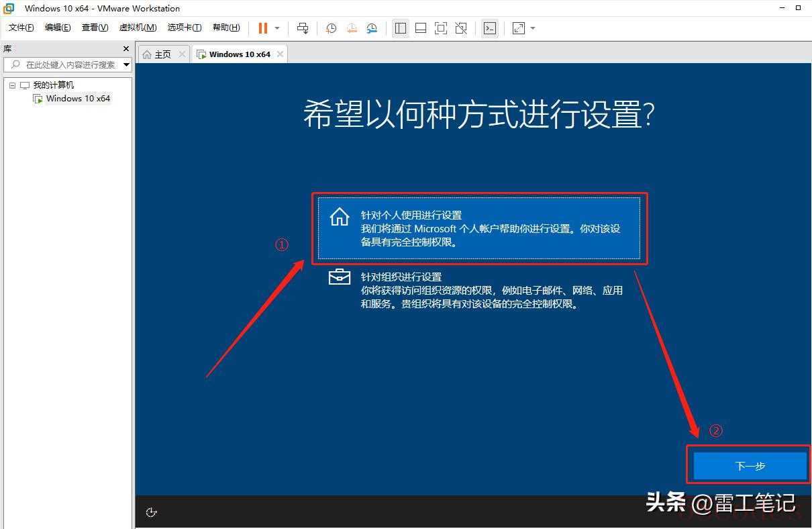Enter full screen mode icon
The width and height of the screenshot is (812, 529).
(x=440, y=28)
